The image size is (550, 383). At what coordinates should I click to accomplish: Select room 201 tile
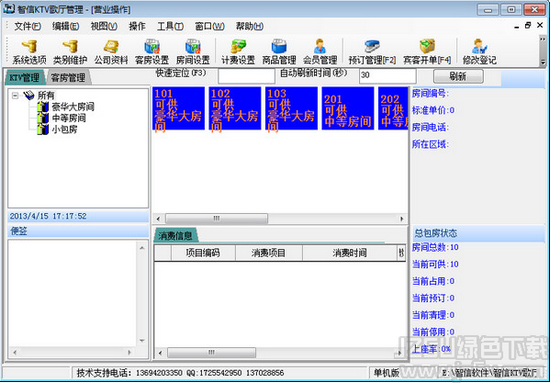coord(348,108)
